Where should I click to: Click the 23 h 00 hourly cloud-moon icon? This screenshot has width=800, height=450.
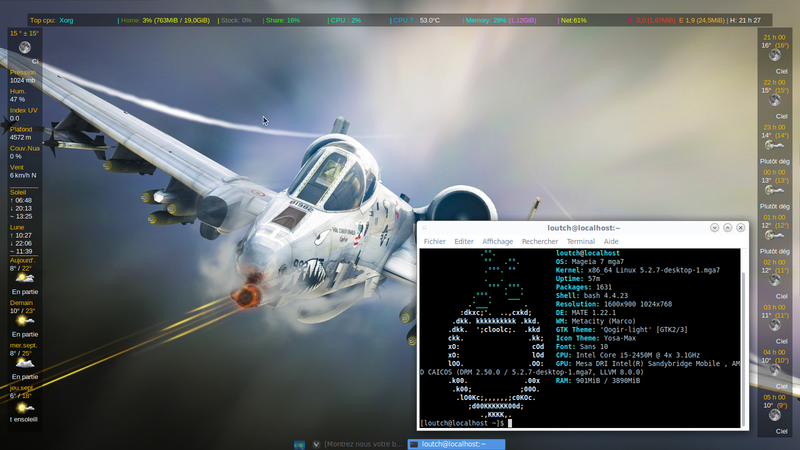tap(773, 145)
